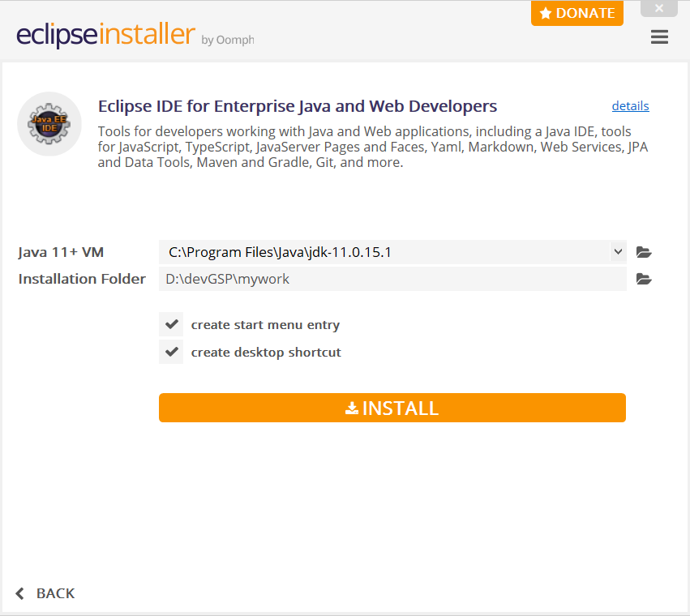Click the Java EE IDE product icon
690x616 pixels.
[x=49, y=124]
